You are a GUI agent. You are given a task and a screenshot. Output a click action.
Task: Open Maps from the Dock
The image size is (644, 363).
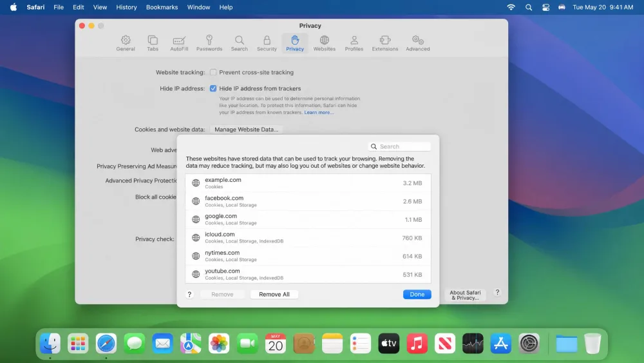tap(191, 343)
